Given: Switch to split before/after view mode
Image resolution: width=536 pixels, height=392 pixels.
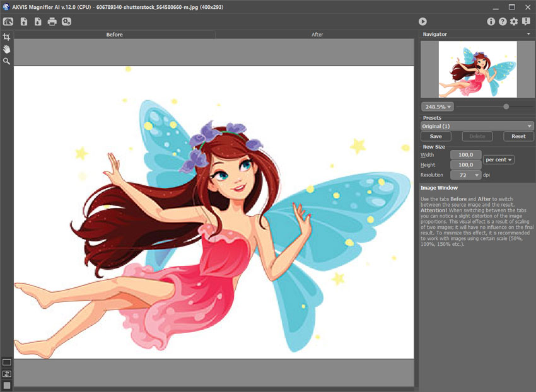Looking at the screenshot, I should click(x=7, y=374).
